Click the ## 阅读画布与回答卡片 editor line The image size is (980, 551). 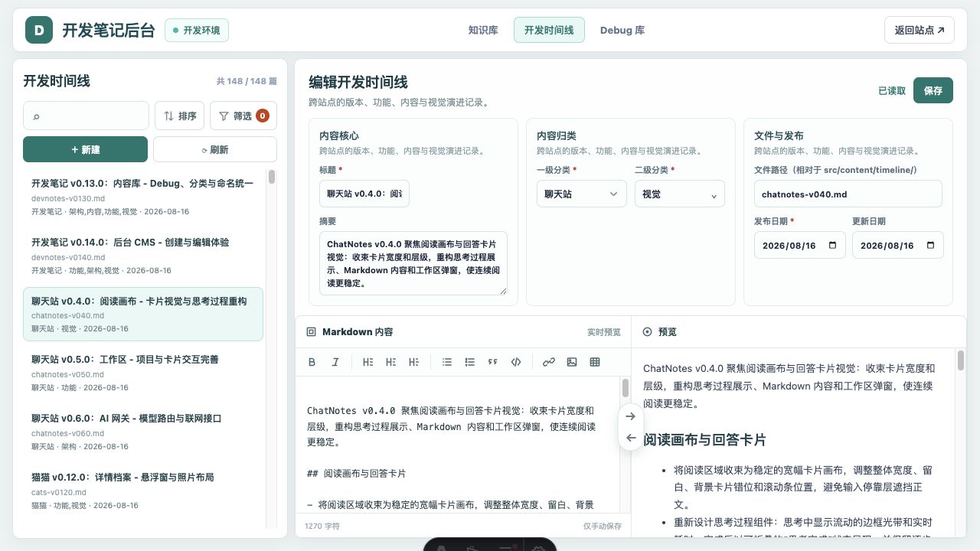[356, 474]
